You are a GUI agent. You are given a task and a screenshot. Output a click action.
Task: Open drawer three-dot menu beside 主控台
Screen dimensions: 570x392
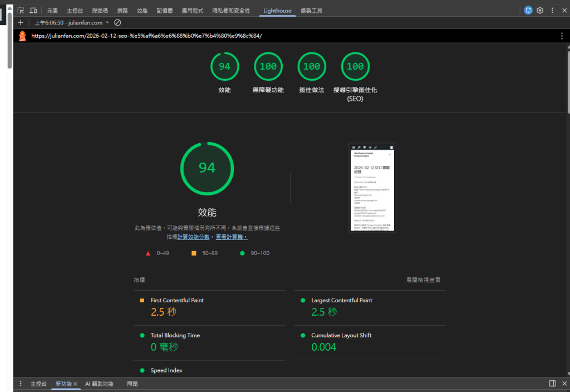[21, 384]
